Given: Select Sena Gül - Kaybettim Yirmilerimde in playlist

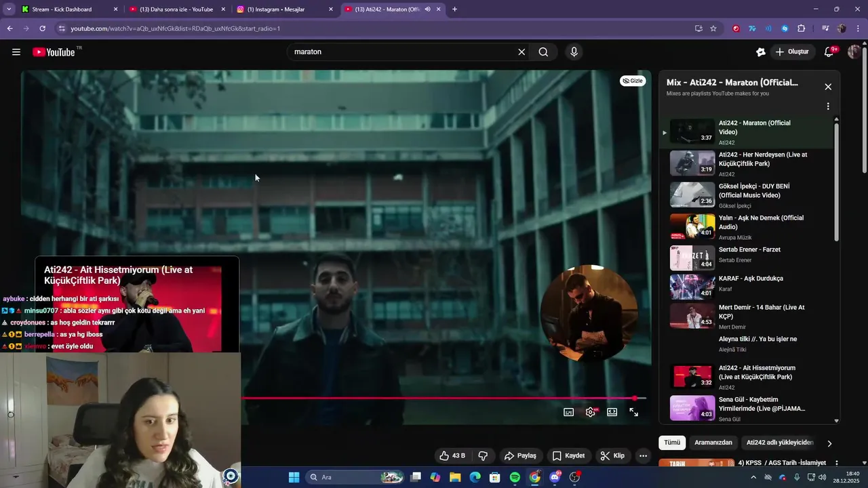Looking at the screenshot, I should click(745, 409).
